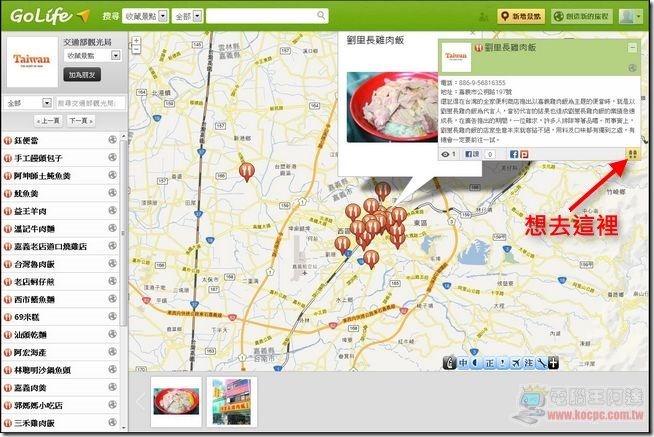Share the spot to Facebook
This screenshot has width=654, height=437.
(x=514, y=154)
